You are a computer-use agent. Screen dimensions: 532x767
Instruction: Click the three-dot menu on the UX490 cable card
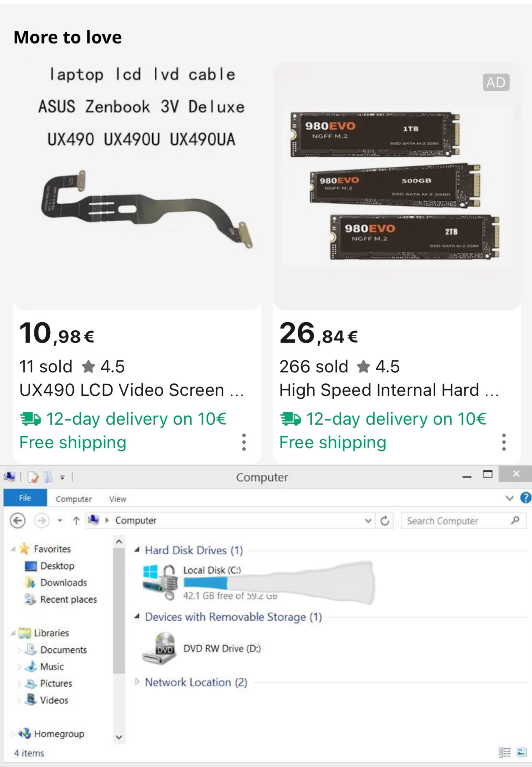(244, 442)
